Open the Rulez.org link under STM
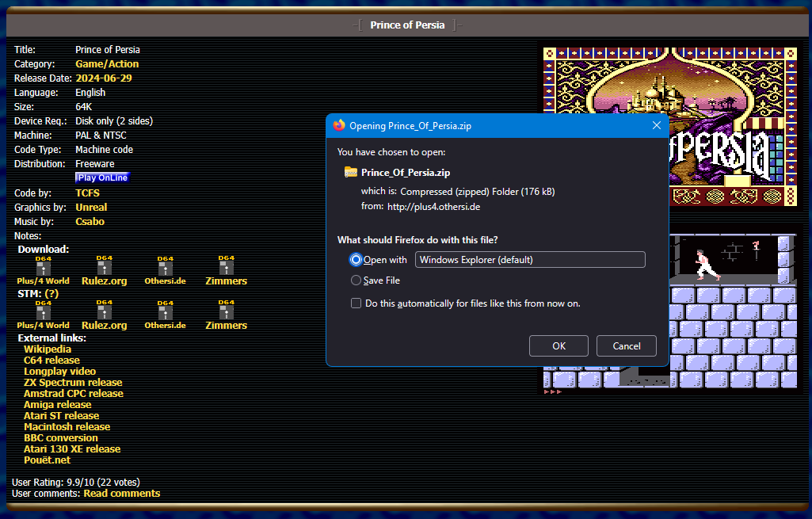812x519 pixels. (104, 326)
